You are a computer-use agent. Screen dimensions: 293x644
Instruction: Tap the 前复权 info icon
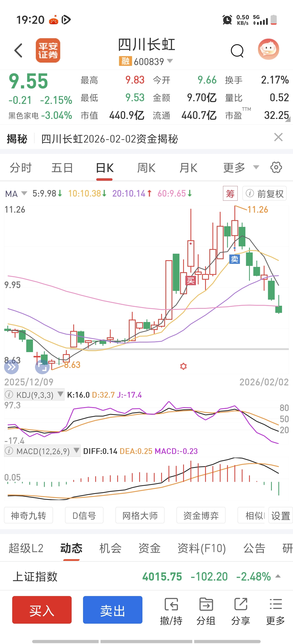(x=250, y=193)
